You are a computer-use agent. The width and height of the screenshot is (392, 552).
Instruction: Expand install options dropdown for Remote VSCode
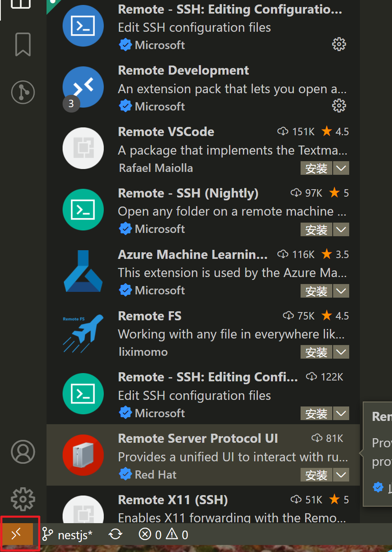click(x=341, y=168)
